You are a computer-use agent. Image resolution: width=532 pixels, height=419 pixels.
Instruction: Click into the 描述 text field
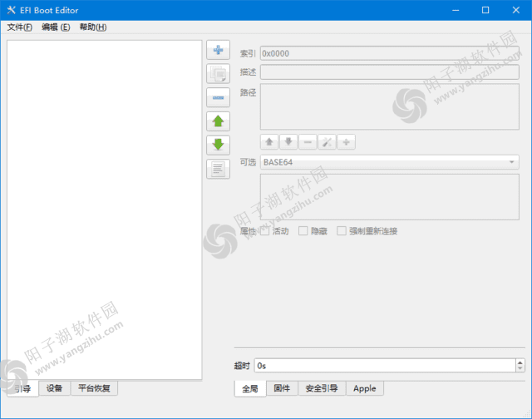click(390, 72)
